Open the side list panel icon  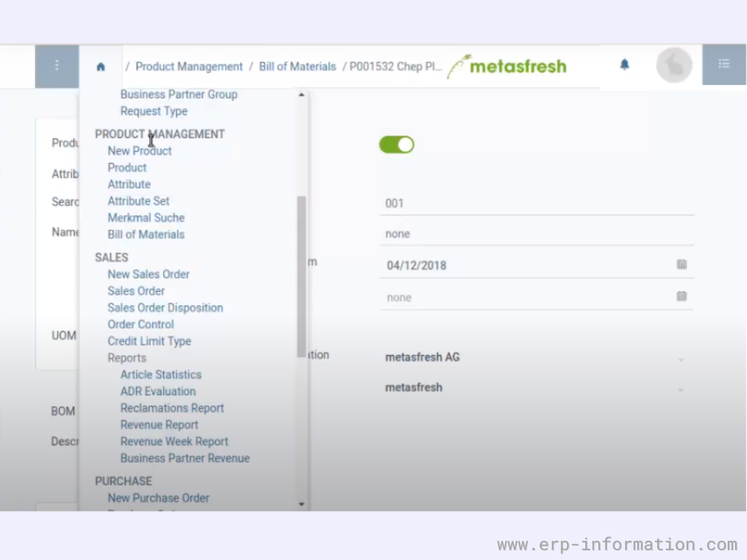tap(724, 64)
